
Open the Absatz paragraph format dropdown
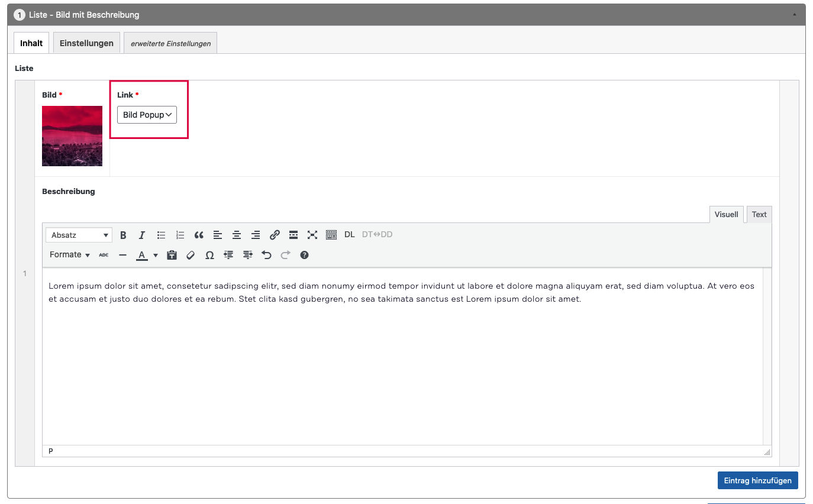pyautogui.click(x=79, y=235)
